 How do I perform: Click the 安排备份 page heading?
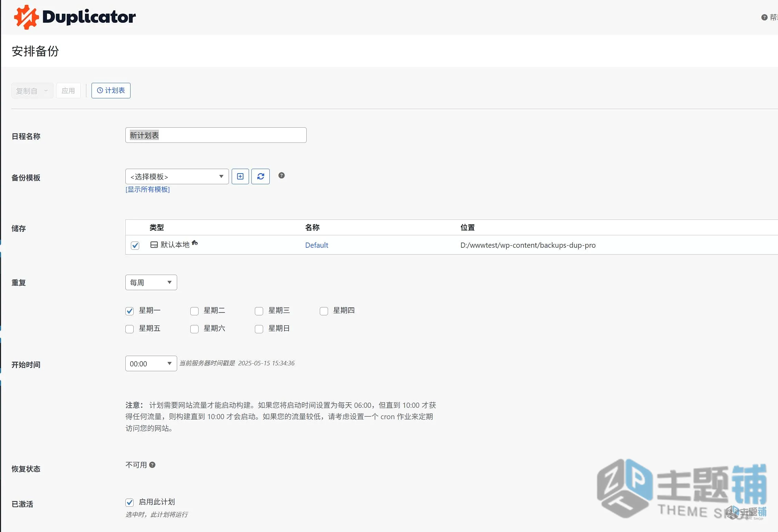pyautogui.click(x=35, y=51)
